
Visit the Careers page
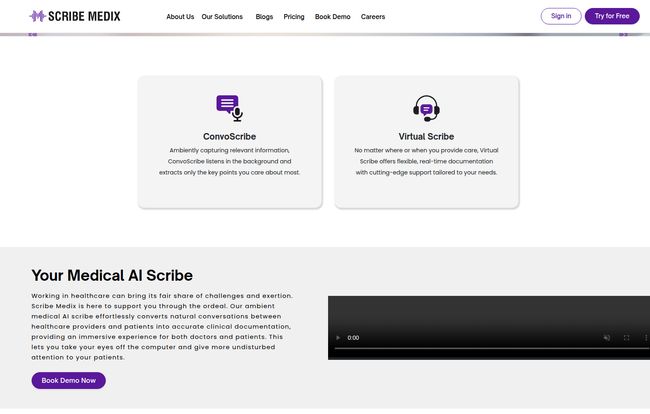tap(373, 17)
